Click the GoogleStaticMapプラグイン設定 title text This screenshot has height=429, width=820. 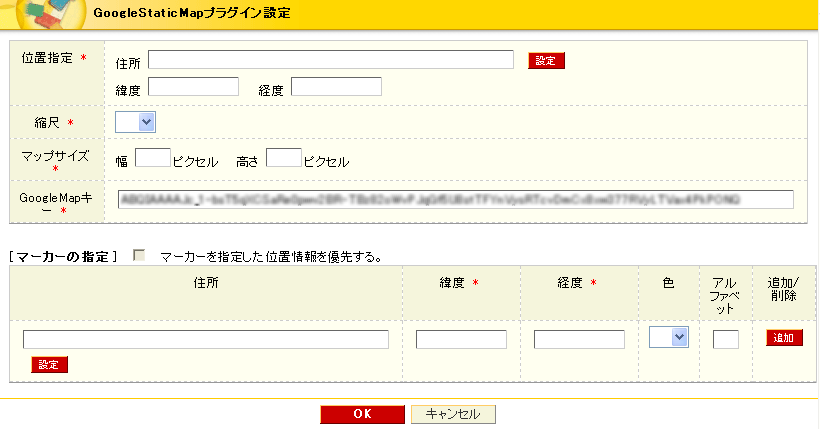(x=191, y=13)
